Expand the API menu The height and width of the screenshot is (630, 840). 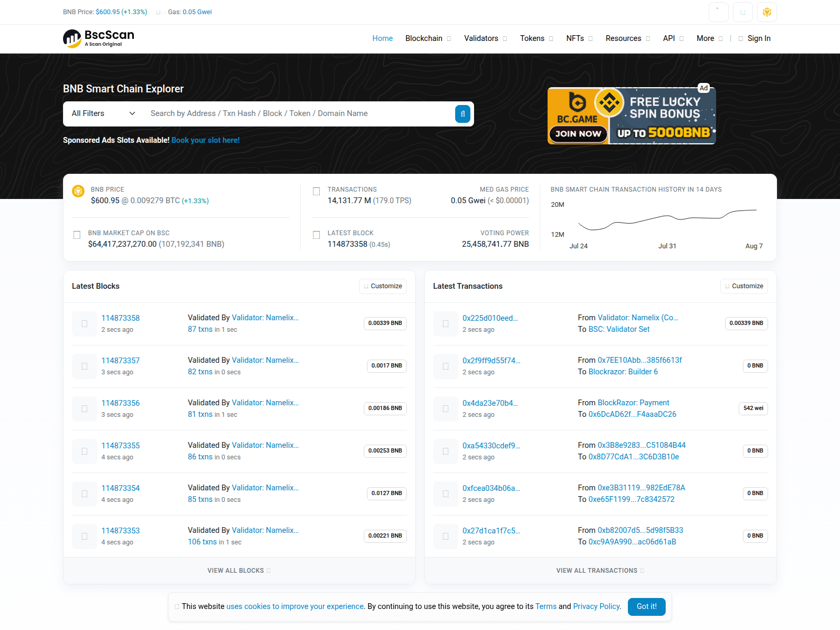[673, 38]
